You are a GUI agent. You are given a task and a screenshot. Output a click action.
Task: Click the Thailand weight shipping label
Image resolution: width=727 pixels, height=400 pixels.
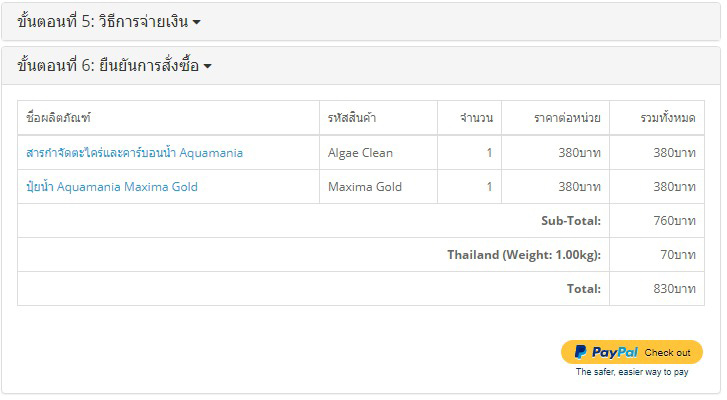pos(524,254)
